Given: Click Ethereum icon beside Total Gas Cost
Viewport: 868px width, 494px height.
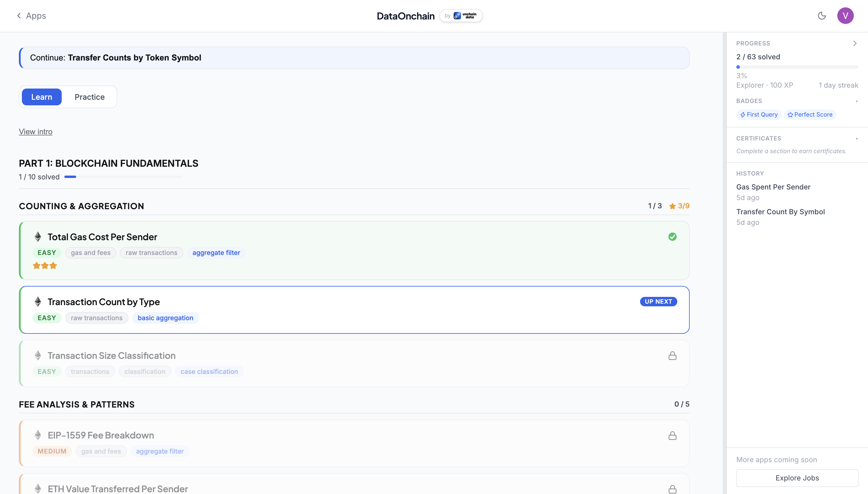Looking at the screenshot, I should (38, 237).
